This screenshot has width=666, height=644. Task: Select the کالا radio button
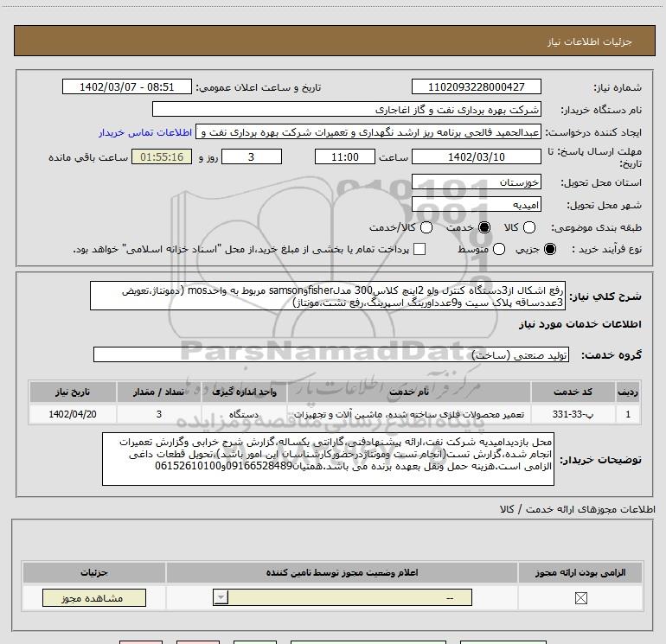(528, 227)
